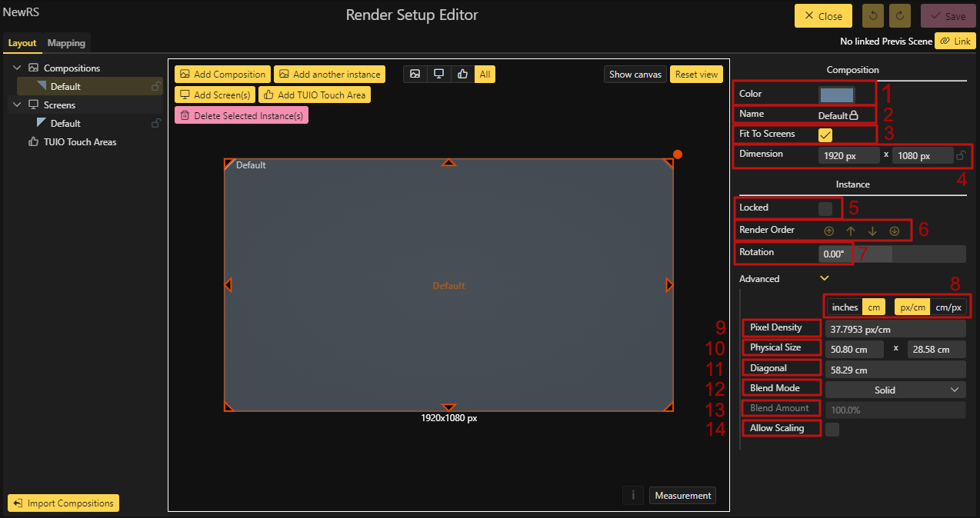The height and width of the screenshot is (518, 980).
Task: Click the Reset view button
Action: click(x=695, y=75)
